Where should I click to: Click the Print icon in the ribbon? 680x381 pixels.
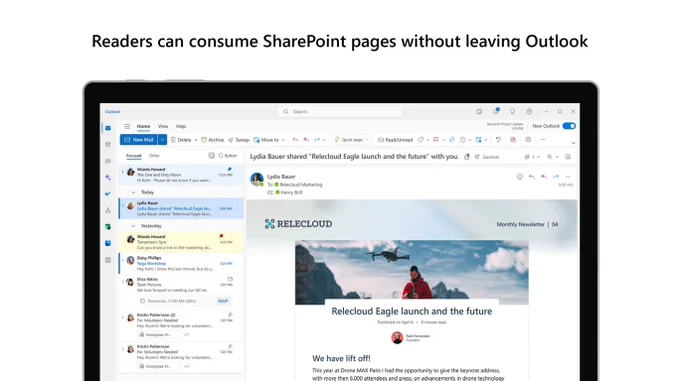click(528, 140)
